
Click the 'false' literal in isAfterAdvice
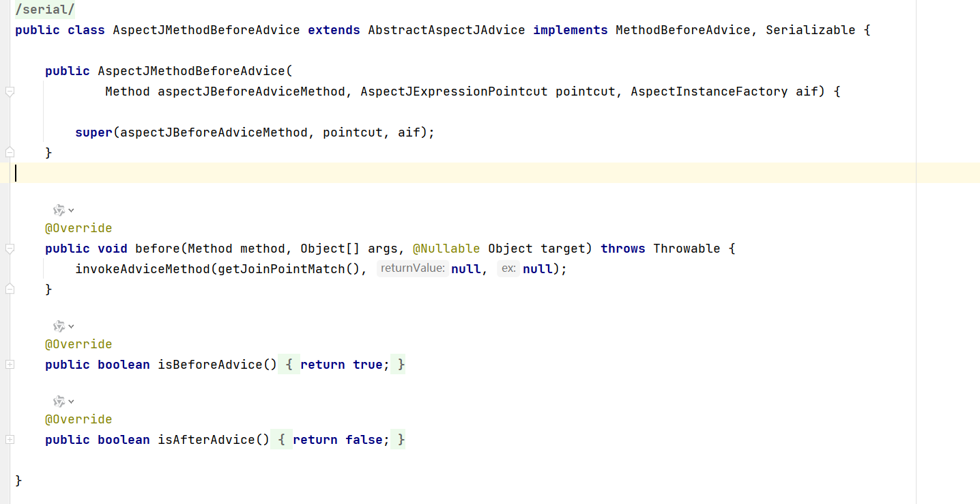pos(364,440)
